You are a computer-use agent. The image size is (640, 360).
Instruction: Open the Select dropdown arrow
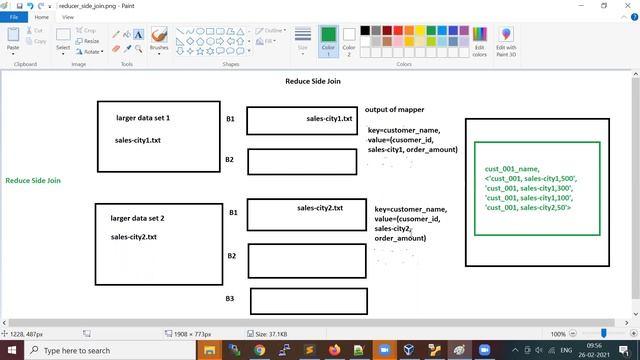(63, 54)
